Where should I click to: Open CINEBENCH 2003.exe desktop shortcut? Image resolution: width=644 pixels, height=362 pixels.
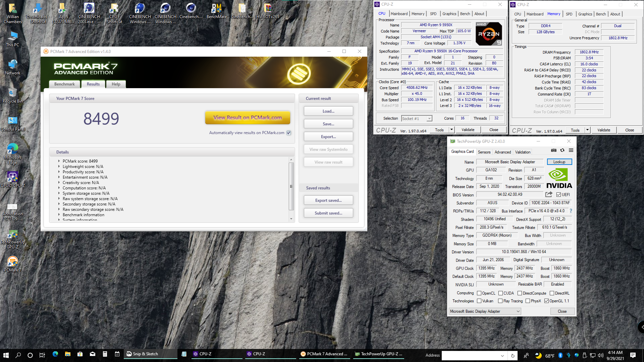click(x=89, y=13)
